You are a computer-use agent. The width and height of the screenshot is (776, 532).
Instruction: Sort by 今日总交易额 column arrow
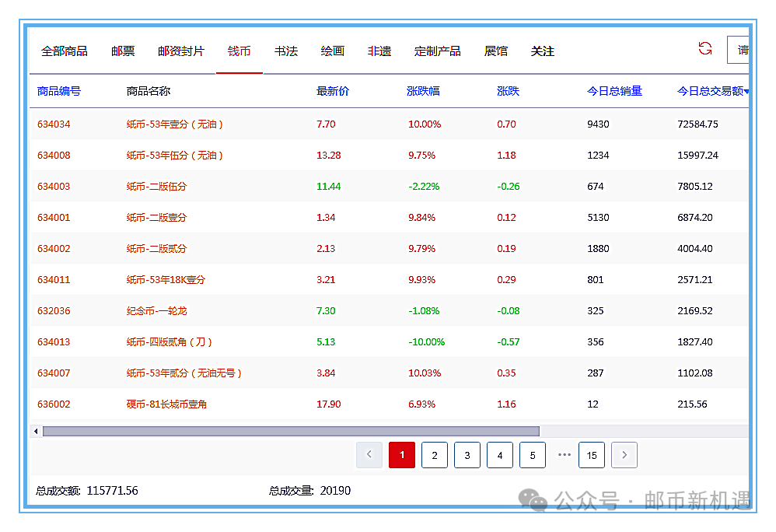[746, 92]
